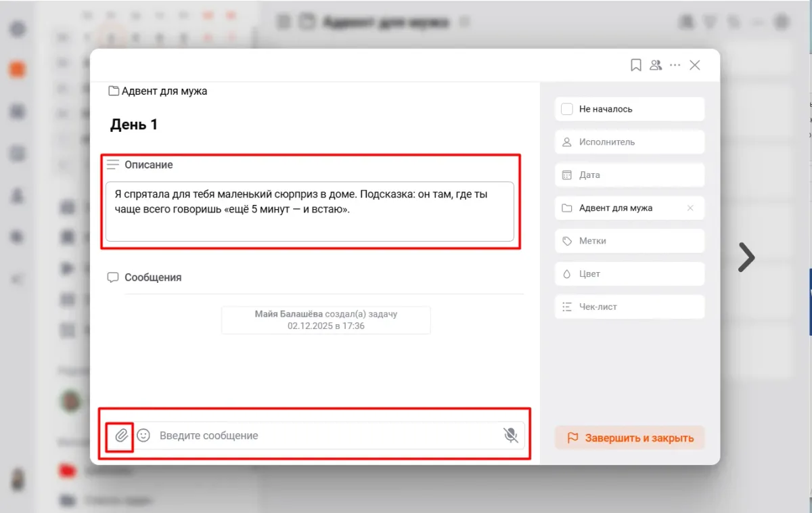Open the participants icon in task header
The height and width of the screenshot is (513, 812).
(x=655, y=65)
